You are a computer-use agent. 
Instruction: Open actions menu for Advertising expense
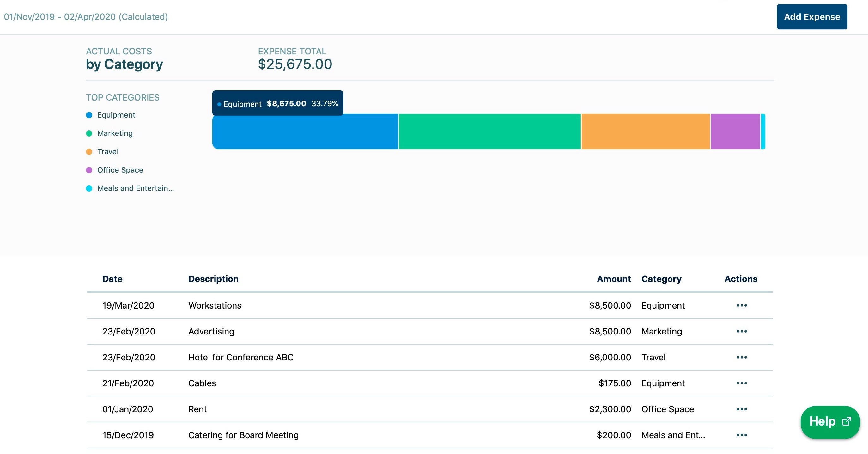coord(742,331)
